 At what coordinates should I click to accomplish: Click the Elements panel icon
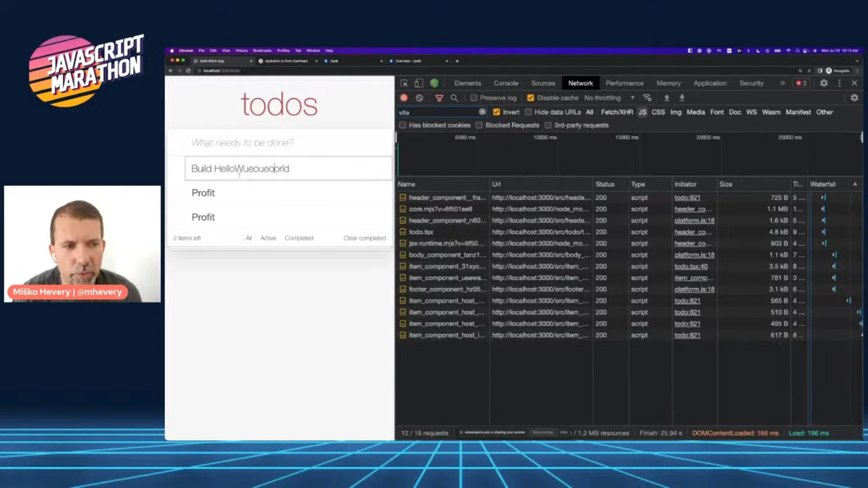[x=467, y=83]
